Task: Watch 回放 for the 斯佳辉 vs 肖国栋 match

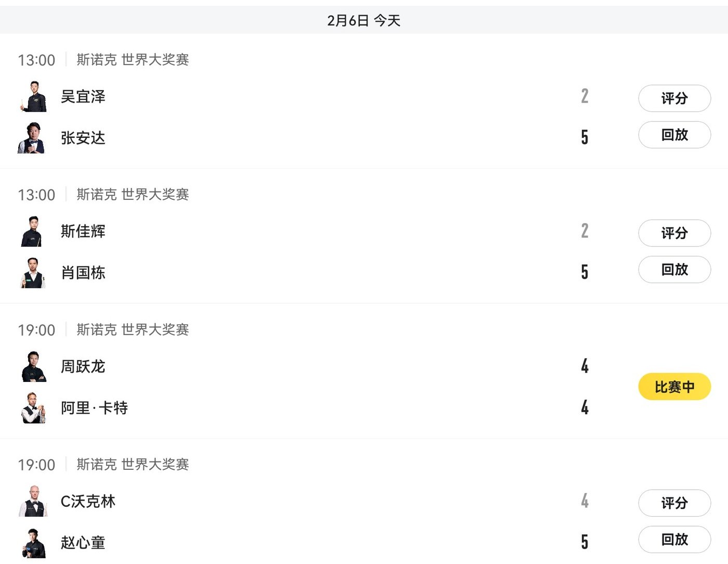Action: coord(674,270)
